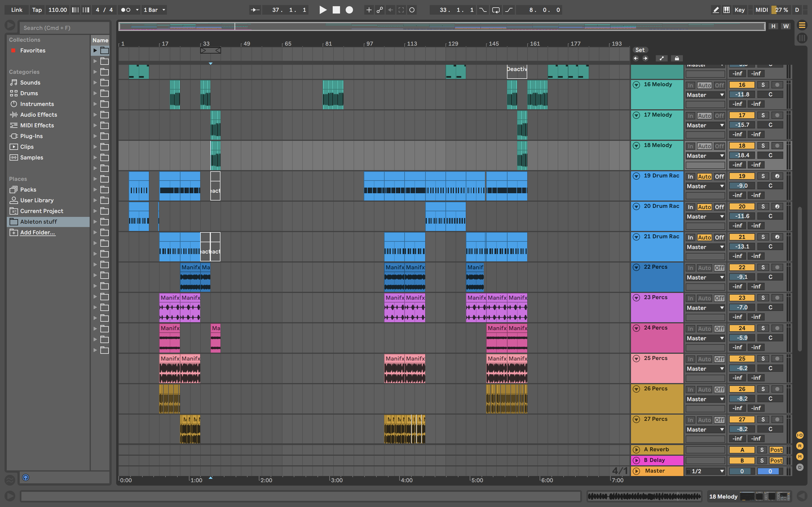Toggle the computer MIDI keyboard icon
This screenshot has height=507, width=812.
[x=727, y=10]
